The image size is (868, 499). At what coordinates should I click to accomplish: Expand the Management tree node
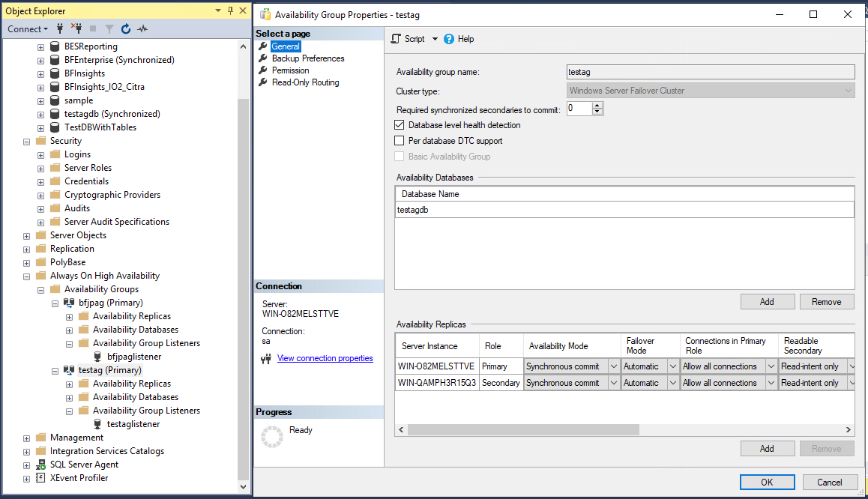click(27, 438)
